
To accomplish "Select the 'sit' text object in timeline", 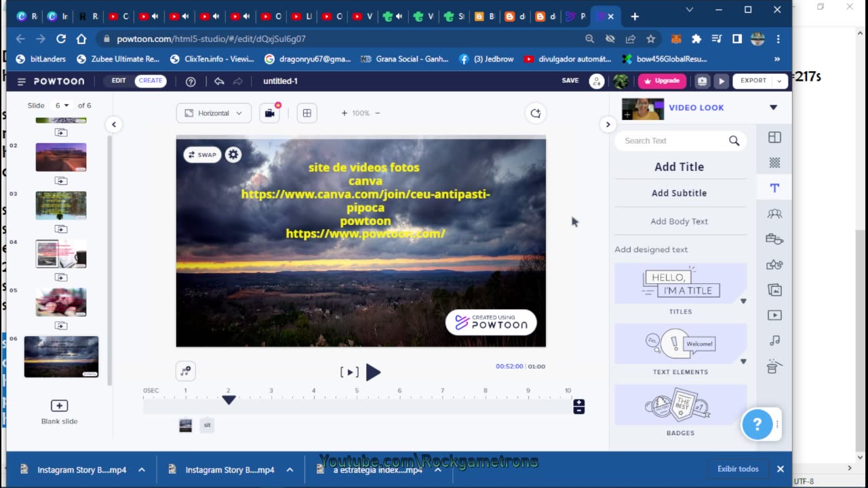I will [208, 425].
